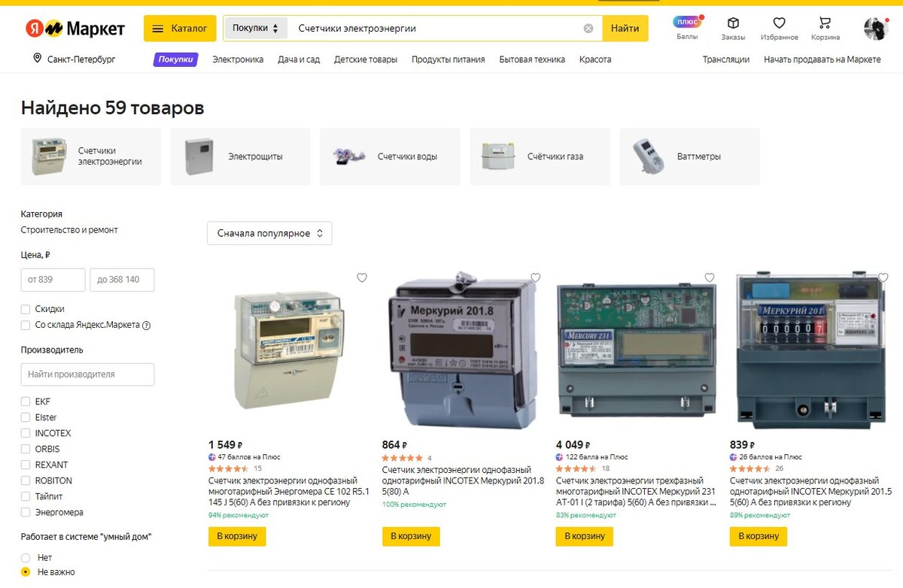The height and width of the screenshot is (588, 903).
Task: Open Меркурий 201.8 product title link
Action: [463, 480]
